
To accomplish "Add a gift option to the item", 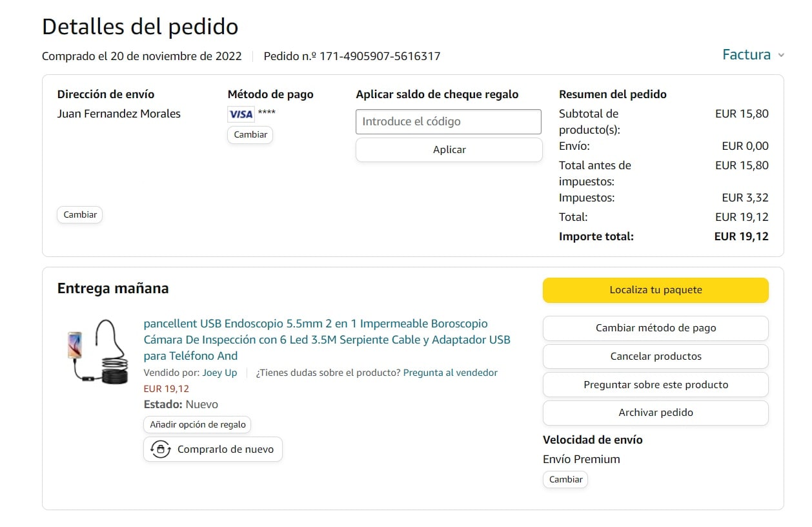I will 198,424.
